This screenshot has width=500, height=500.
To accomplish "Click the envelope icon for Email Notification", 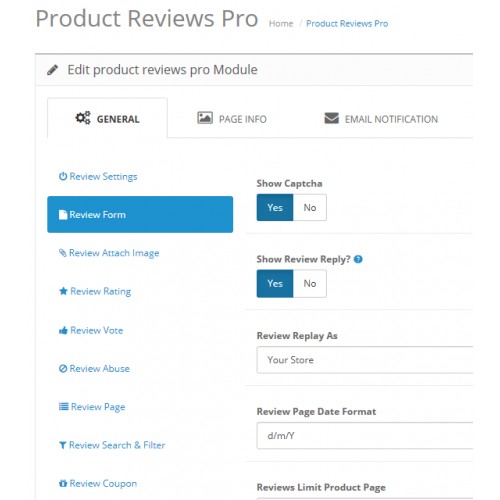I will pyautogui.click(x=332, y=118).
